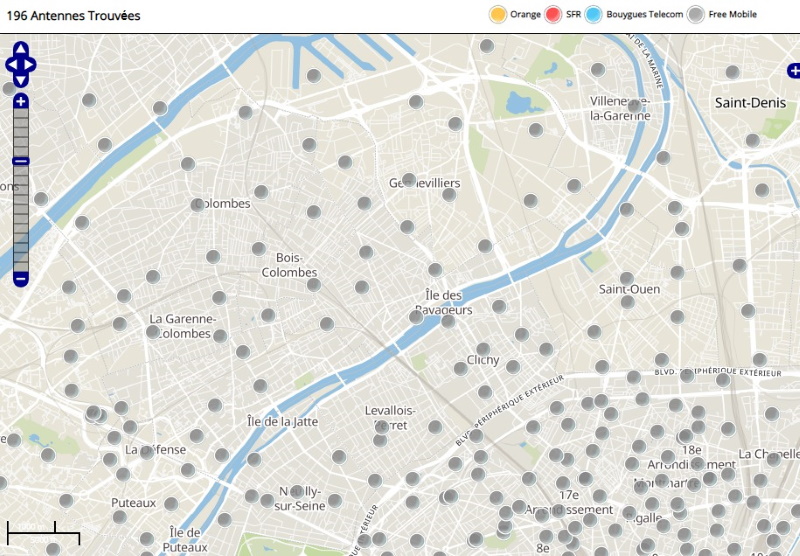Open the antenna marker left of Colombes label
800x556 pixels.
click(x=197, y=204)
